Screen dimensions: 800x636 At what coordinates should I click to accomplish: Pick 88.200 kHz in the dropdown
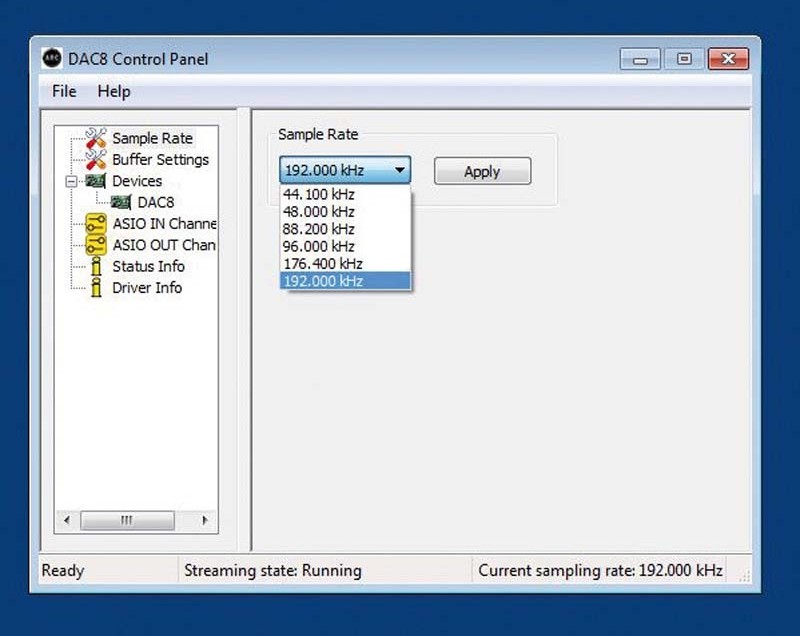point(345,229)
